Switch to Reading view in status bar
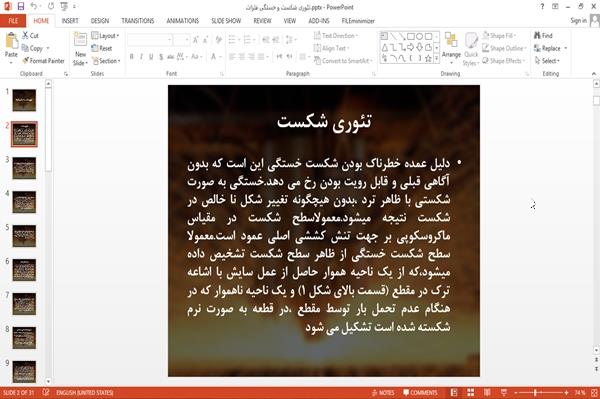 (487, 392)
